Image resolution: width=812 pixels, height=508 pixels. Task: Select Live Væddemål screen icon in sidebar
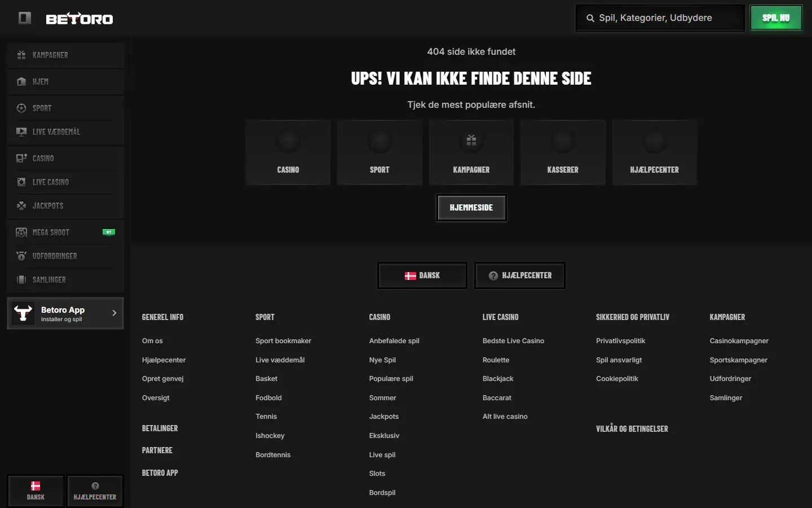21,132
